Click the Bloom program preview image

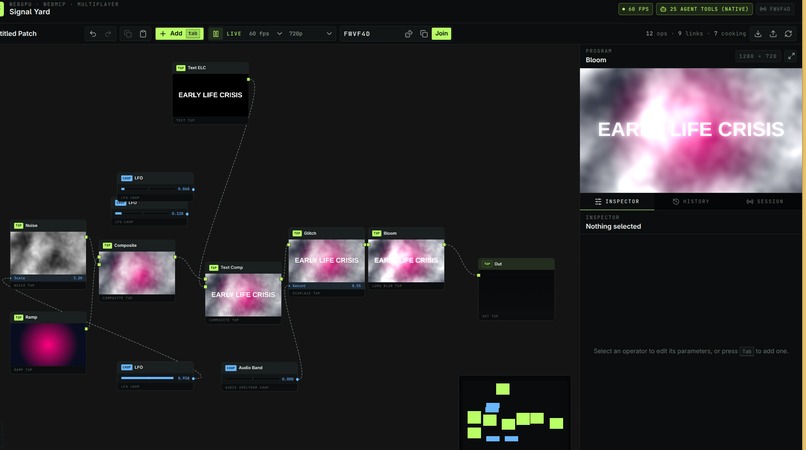click(690, 131)
